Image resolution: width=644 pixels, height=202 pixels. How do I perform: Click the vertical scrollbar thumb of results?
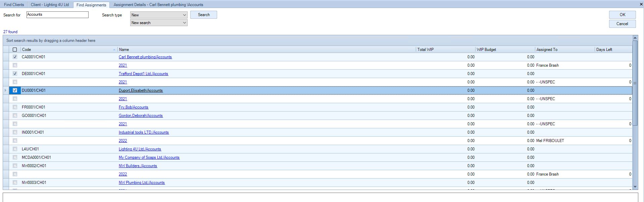pyautogui.click(x=635, y=83)
